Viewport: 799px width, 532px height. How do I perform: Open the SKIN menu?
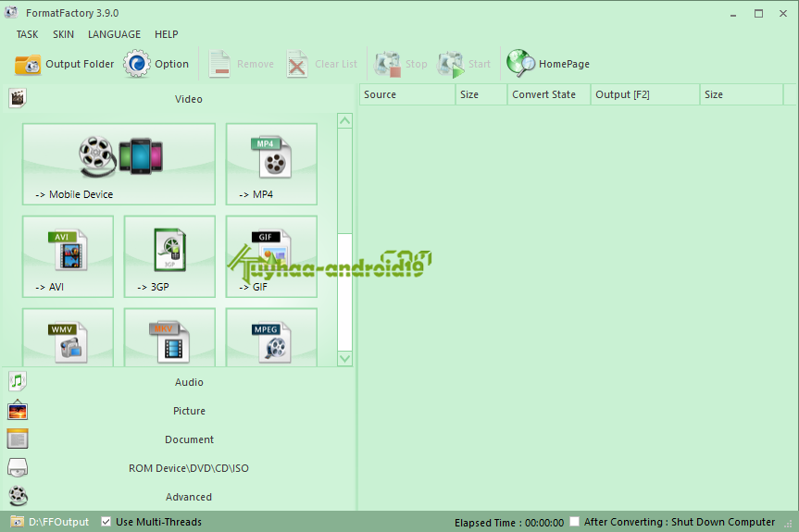pos(63,34)
